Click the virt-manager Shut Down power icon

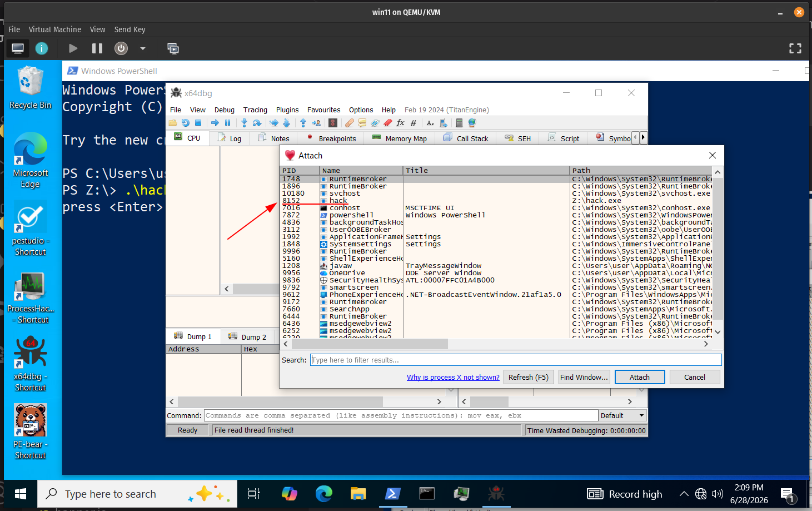click(x=121, y=48)
